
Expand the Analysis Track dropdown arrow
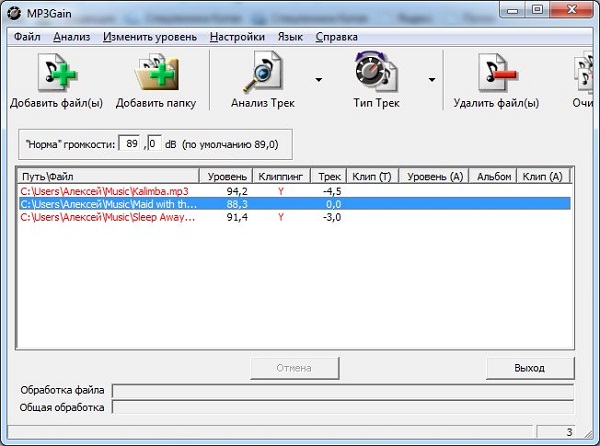click(x=319, y=79)
